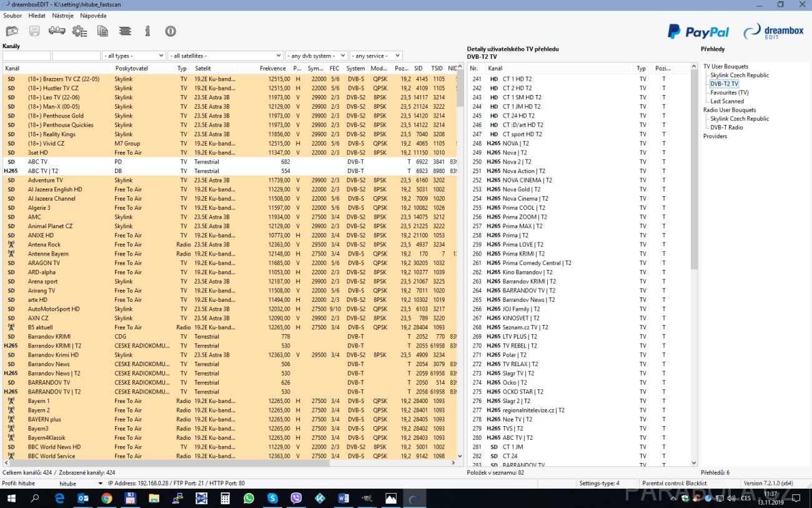Screen dimensions: 812x508
Task: Open the 'all satellites' filter dropdown
Action: point(225,56)
